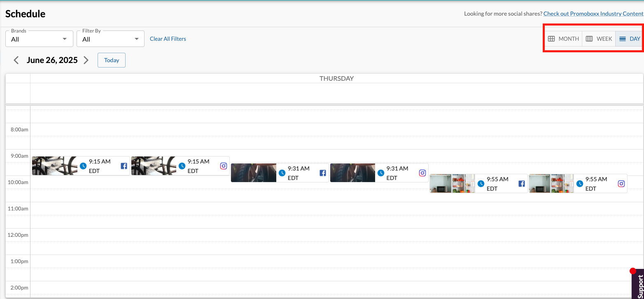The width and height of the screenshot is (644, 299).
Task: Click the Facebook icon on 9:55 AM post
Action: point(522,184)
